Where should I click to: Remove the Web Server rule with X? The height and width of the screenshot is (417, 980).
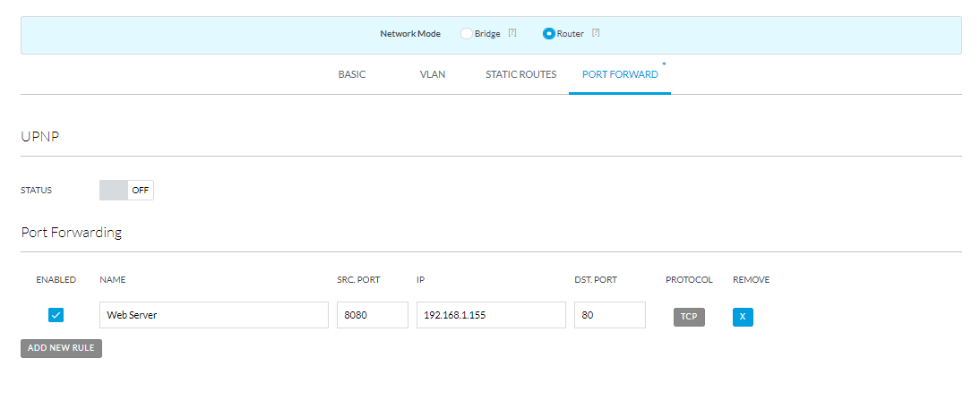[x=743, y=317]
